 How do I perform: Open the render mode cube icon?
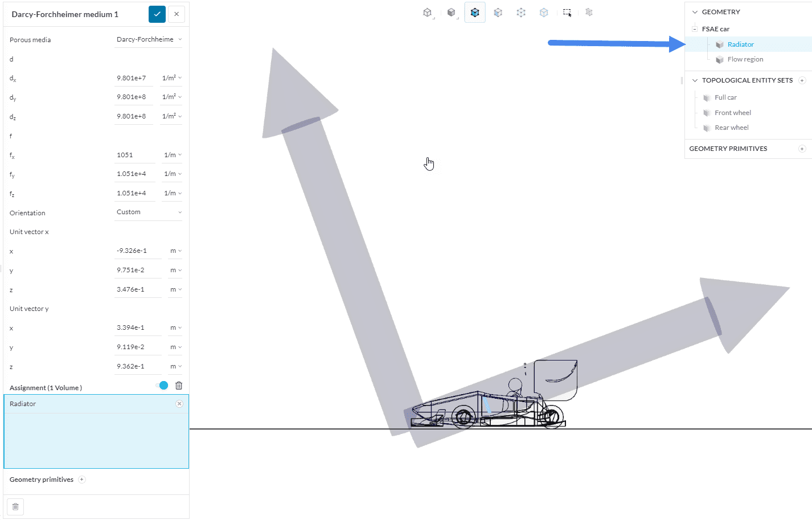point(451,13)
